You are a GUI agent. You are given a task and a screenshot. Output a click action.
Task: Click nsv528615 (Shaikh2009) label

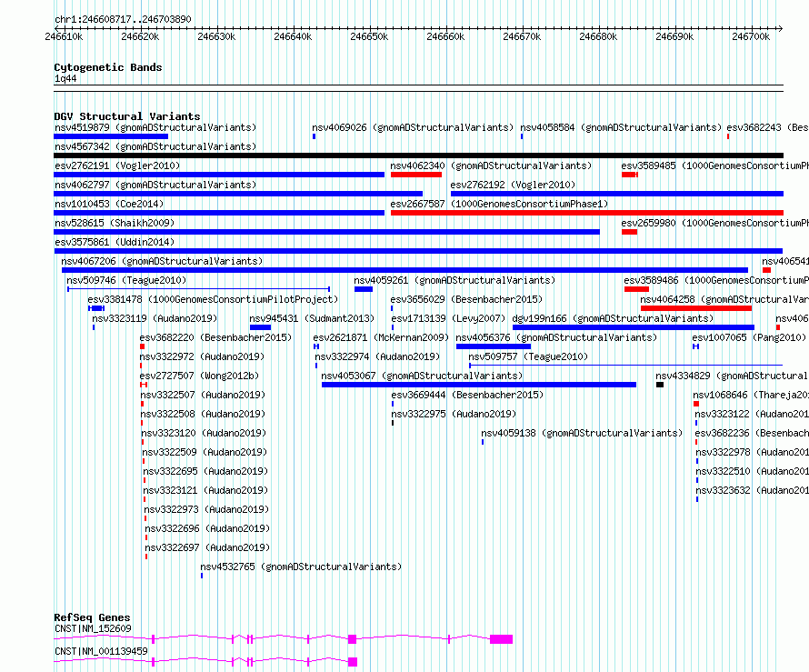tap(115, 223)
